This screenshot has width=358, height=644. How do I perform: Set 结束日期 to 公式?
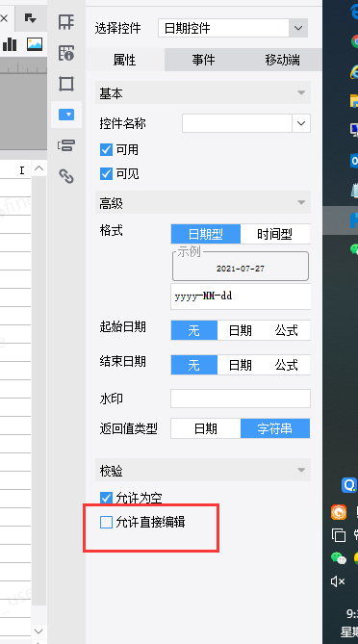tap(287, 365)
